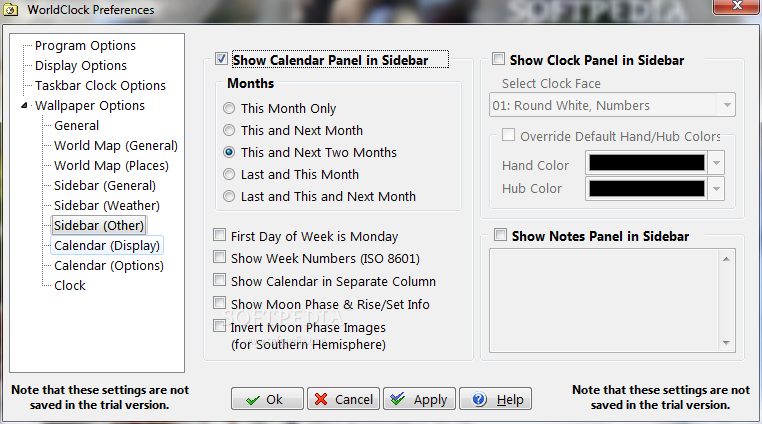Select This Month Only radio button
Image resolution: width=762 pixels, height=424 pixels.
(x=229, y=108)
